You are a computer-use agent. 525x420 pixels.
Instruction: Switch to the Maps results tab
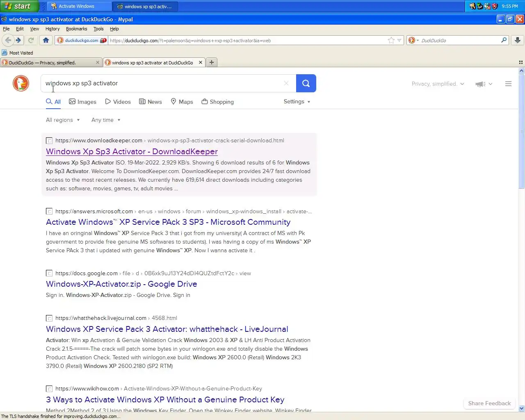pos(182,102)
